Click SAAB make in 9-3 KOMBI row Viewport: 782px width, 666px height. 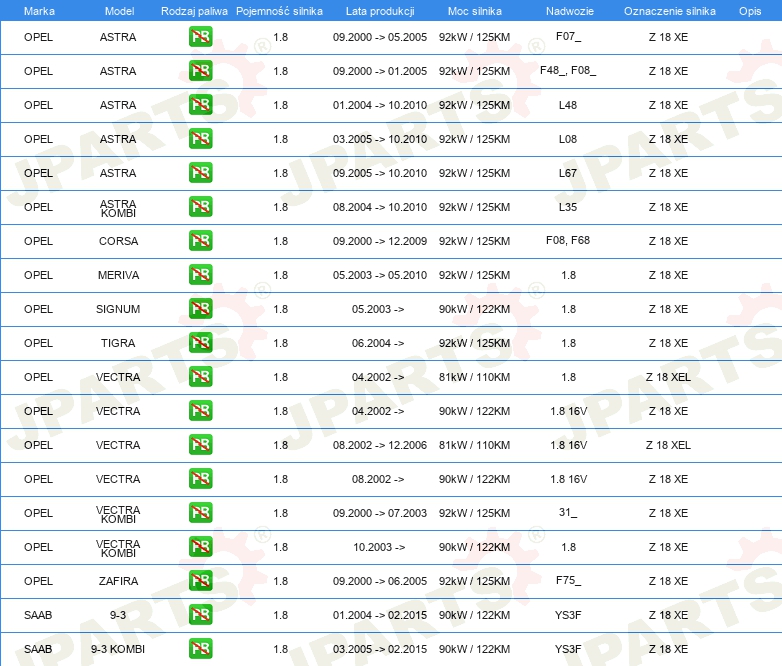38,649
